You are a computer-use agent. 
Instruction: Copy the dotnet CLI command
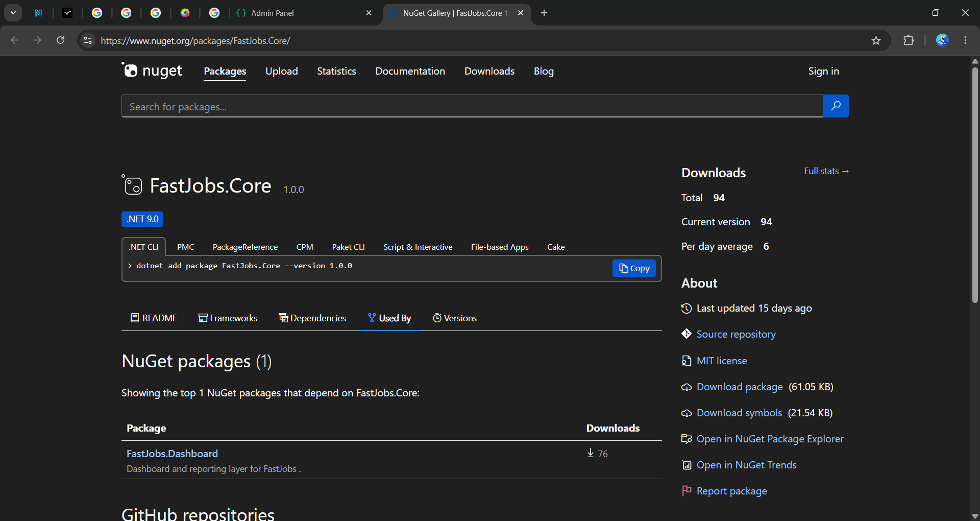pyautogui.click(x=634, y=268)
